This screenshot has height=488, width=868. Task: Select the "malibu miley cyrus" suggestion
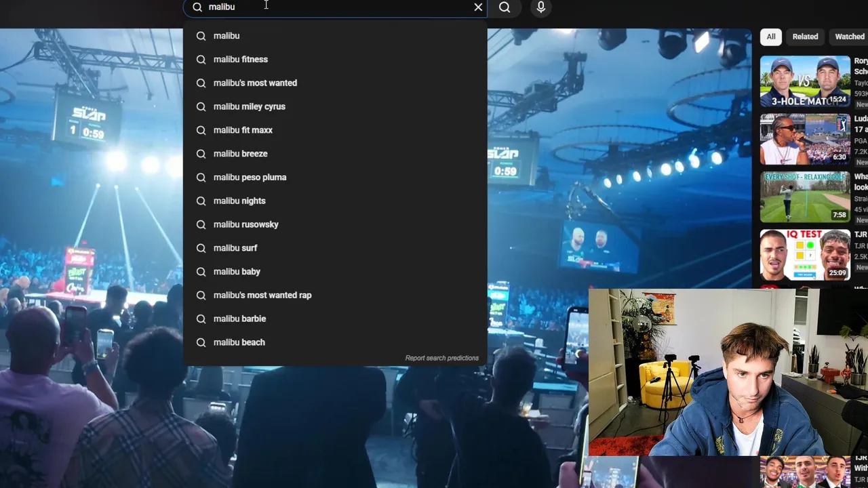point(335,106)
